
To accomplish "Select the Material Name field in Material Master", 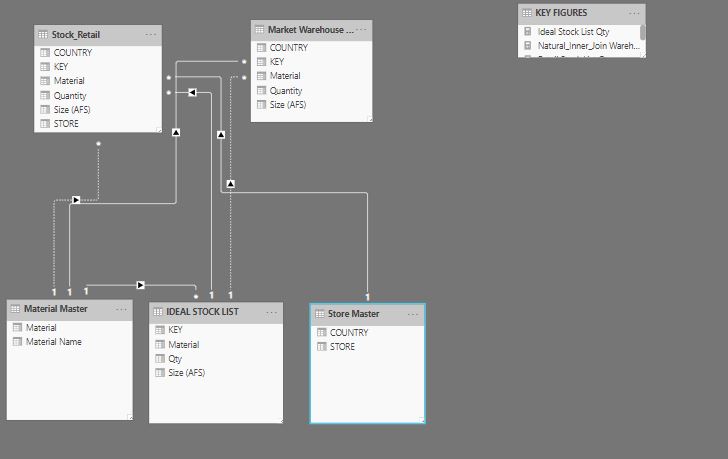I will click(70, 342).
